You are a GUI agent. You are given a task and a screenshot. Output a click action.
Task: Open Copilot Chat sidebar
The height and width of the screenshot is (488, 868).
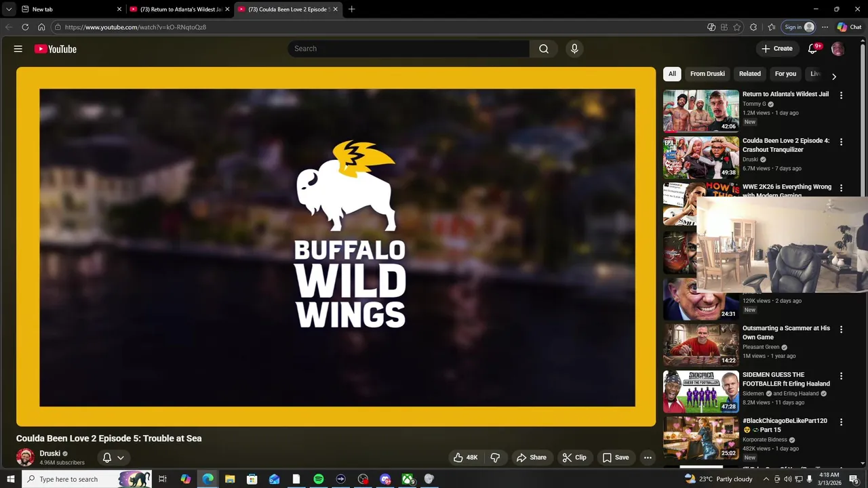point(849,27)
